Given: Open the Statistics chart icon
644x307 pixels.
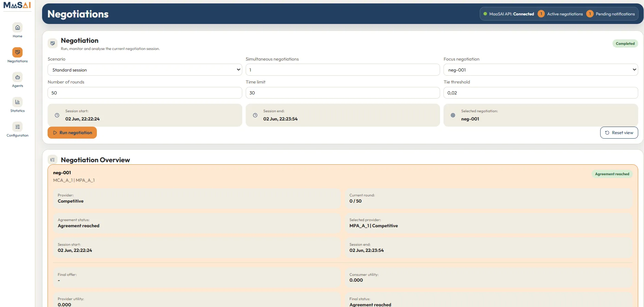Looking at the screenshot, I should tap(17, 102).
